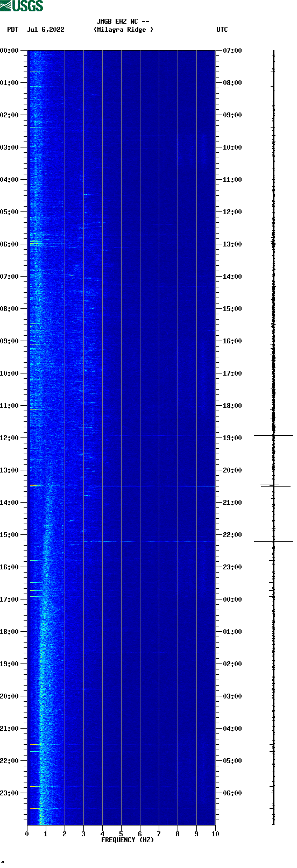Screen dimensions: 297x868
Task: Click the frequency axis tick label '3'
Action: coord(83,834)
